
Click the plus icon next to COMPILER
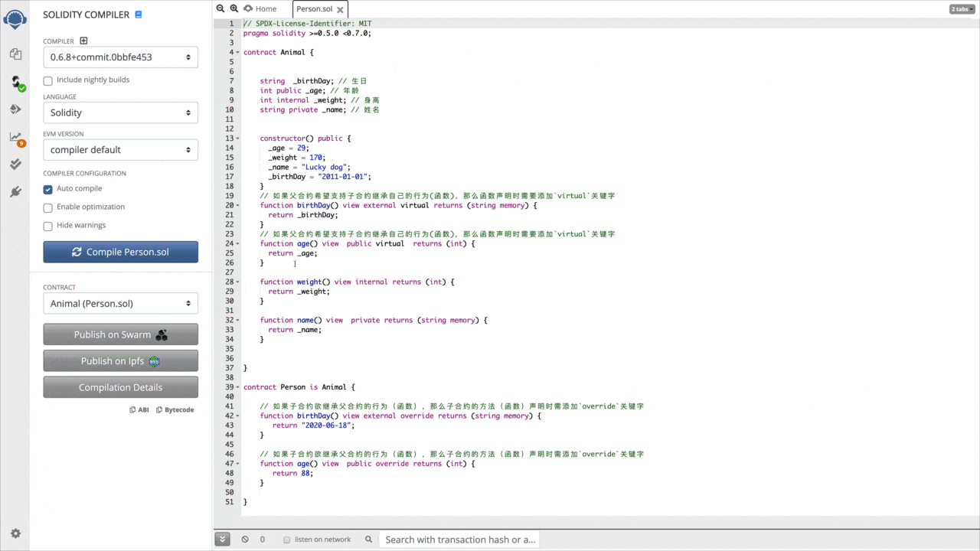tap(84, 41)
